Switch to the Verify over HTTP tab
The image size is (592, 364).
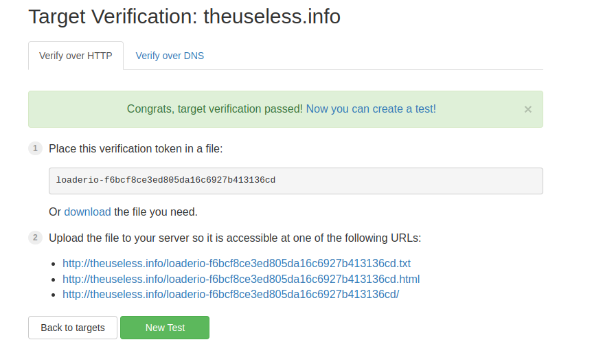tap(76, 56)
